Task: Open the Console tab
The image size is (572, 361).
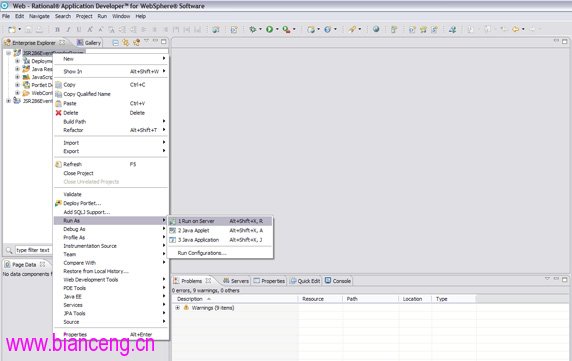Action: coord(338,281)
